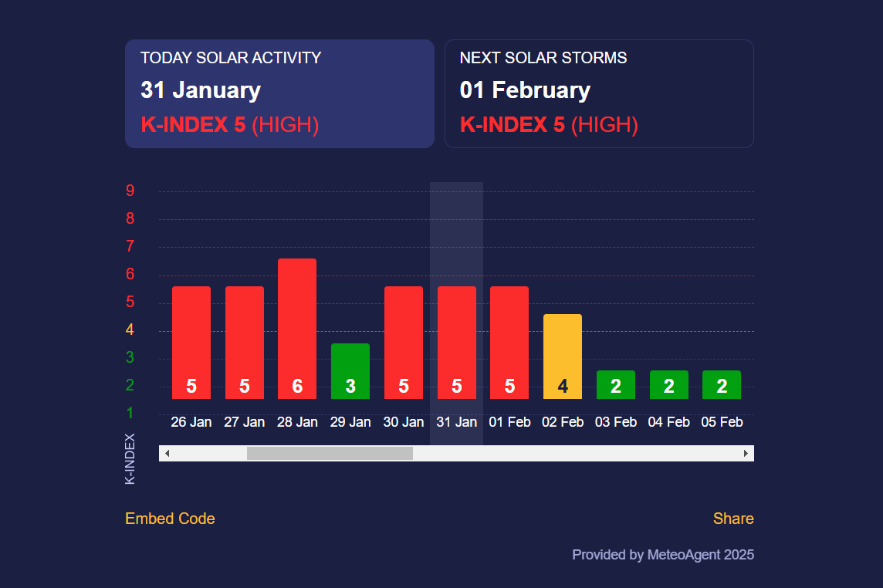Viewport: 883px width, 588px height.
Task: Click the horizontal scrollbar thumb
Action: 330,453
